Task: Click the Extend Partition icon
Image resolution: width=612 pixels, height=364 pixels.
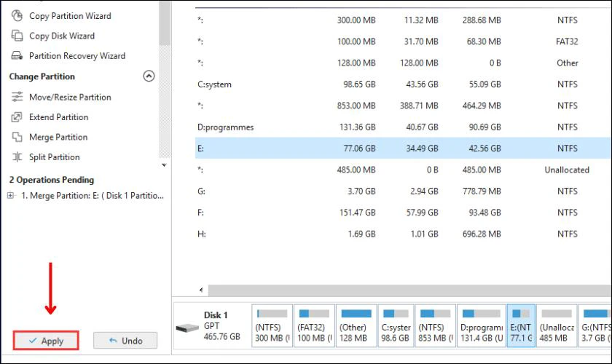Action: (17, 116)
